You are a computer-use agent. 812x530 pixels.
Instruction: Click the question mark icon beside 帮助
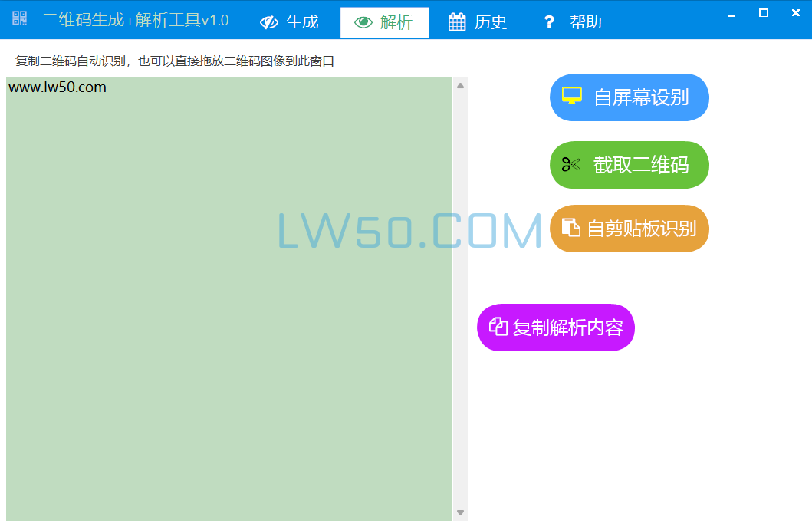pyautogui.click(x=549, y=21)
